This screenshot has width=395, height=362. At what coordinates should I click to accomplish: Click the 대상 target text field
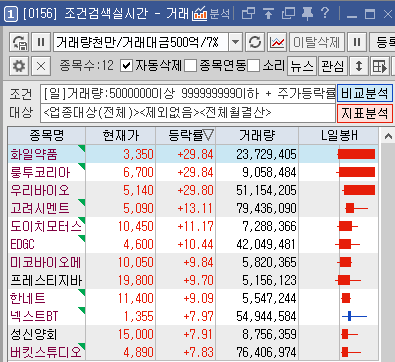pyautogui.click(x=188, y=113)
